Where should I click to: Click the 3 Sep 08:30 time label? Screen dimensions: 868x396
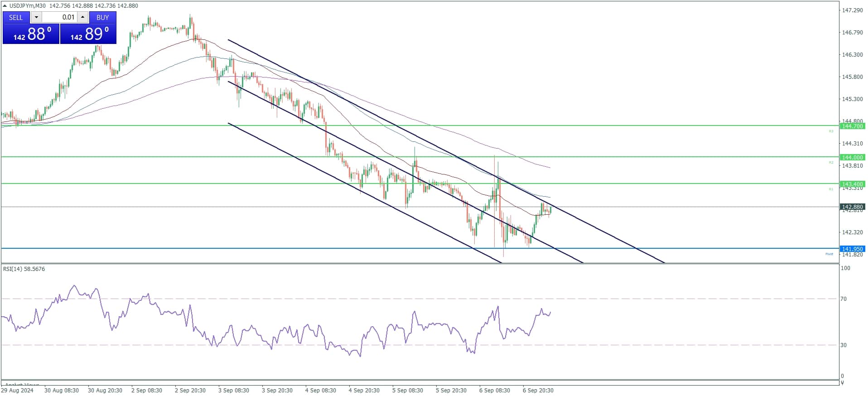234,390
